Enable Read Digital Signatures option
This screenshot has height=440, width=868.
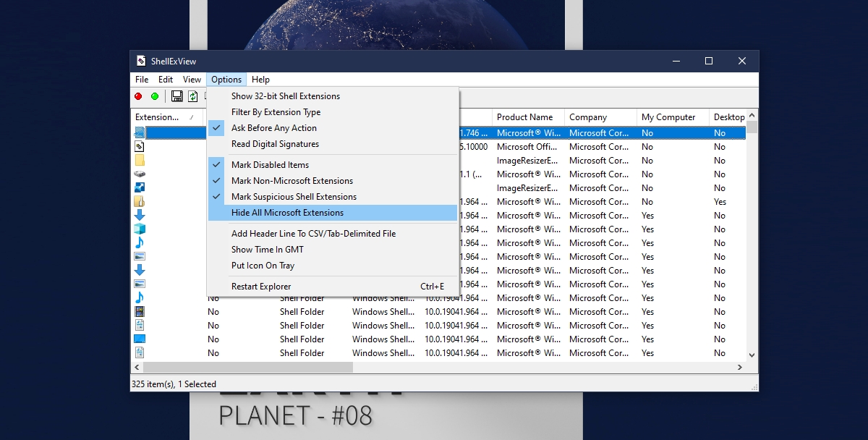(x=333, y=144)
